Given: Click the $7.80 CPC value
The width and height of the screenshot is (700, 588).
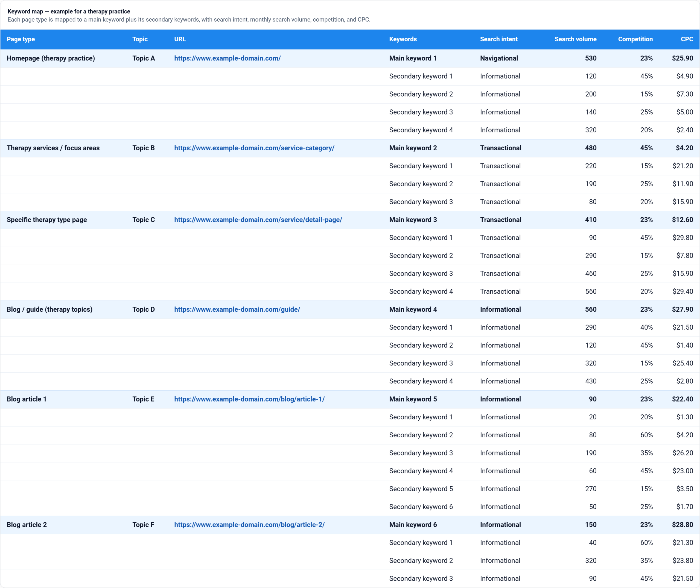Looking at the screenshot, I should [x=685, y=256].
